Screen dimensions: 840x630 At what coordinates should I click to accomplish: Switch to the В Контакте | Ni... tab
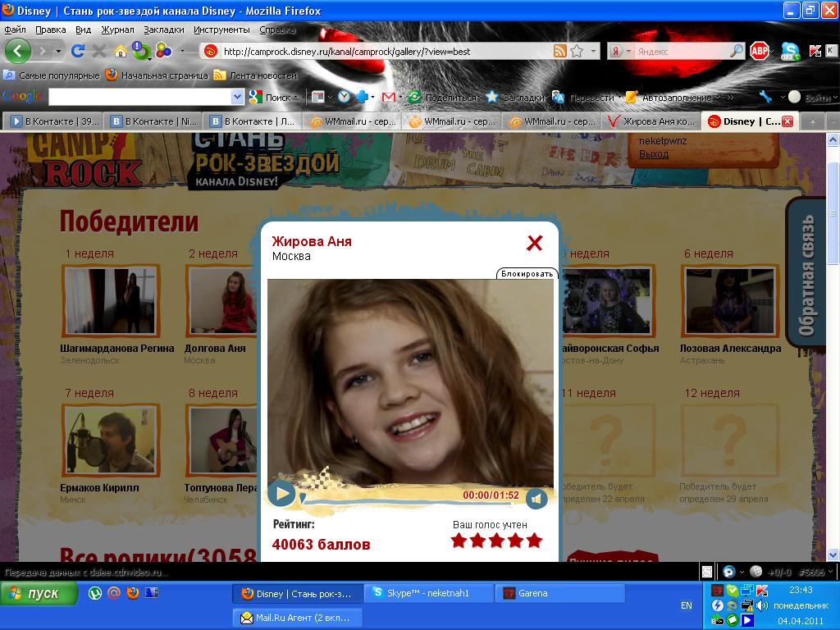pos(153,121)
